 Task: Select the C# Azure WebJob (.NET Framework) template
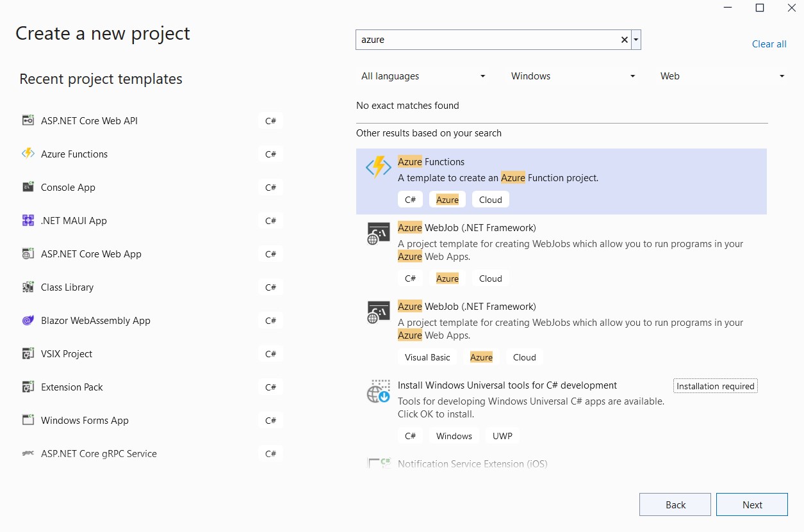(x=561, y=254)
